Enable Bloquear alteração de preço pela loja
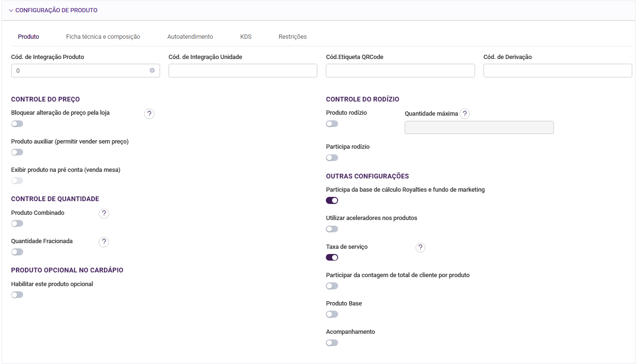 [x=17, y=124]
